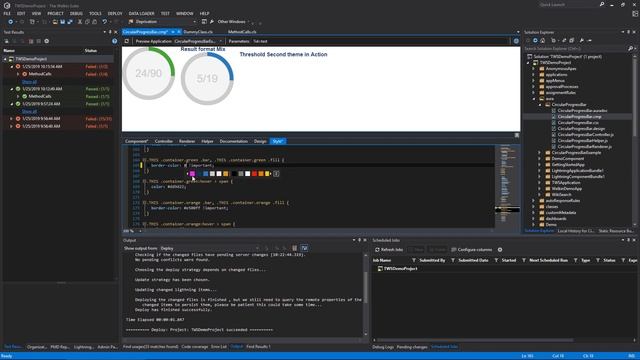Open the Error List bottom tab
This screenshot has width=640, height=360.
click(x=219, y=347)
